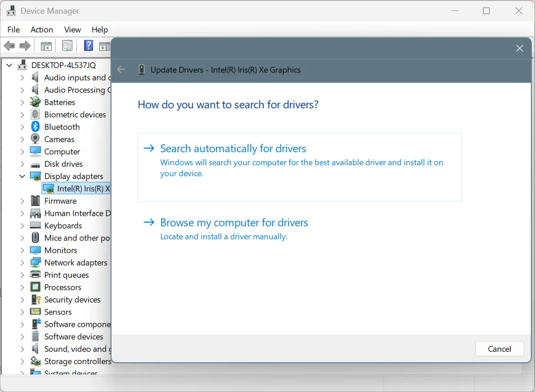The height and width of the screenshot is (392, 535).
Task: Expand the Firmware node
Action: [22, 201]
